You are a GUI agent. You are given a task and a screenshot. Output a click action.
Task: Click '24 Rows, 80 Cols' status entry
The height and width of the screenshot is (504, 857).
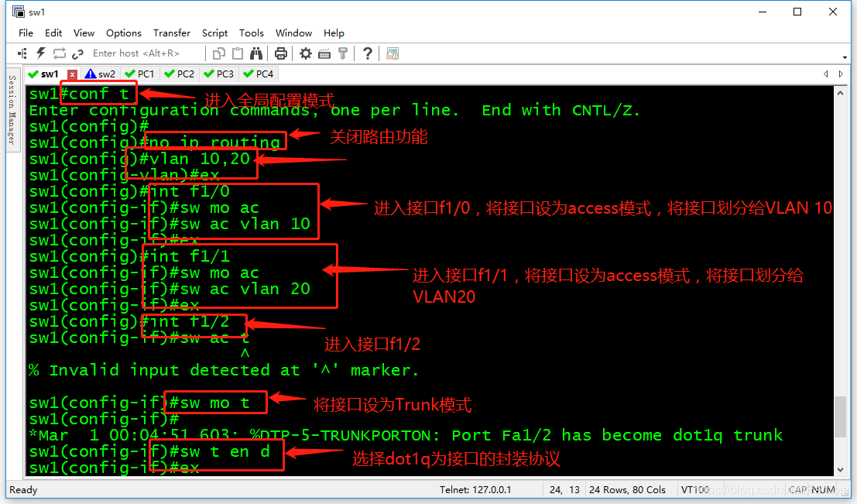(627, 490)
